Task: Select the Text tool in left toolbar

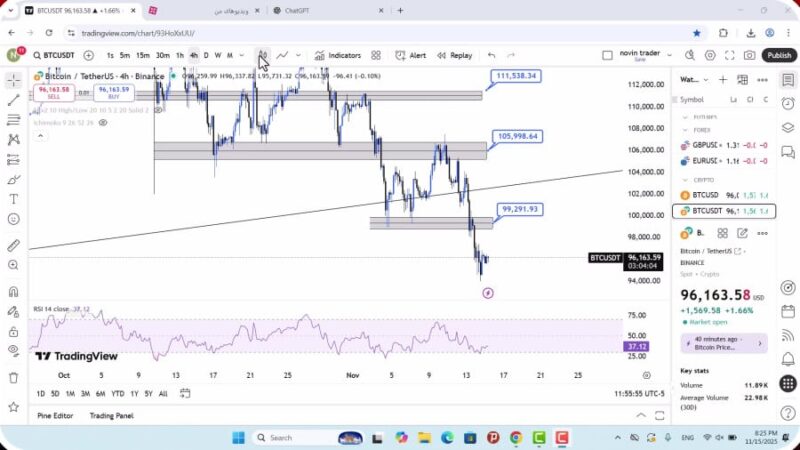Action: (13, 199)
